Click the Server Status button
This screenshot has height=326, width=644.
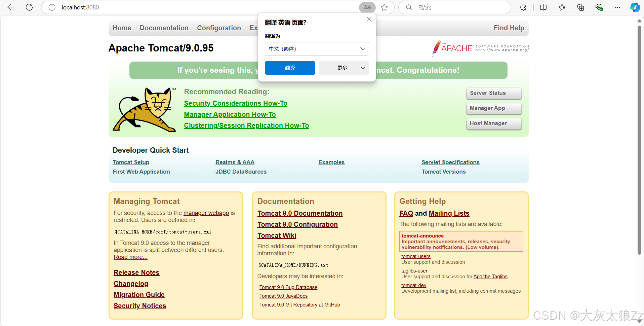point(494,93)
